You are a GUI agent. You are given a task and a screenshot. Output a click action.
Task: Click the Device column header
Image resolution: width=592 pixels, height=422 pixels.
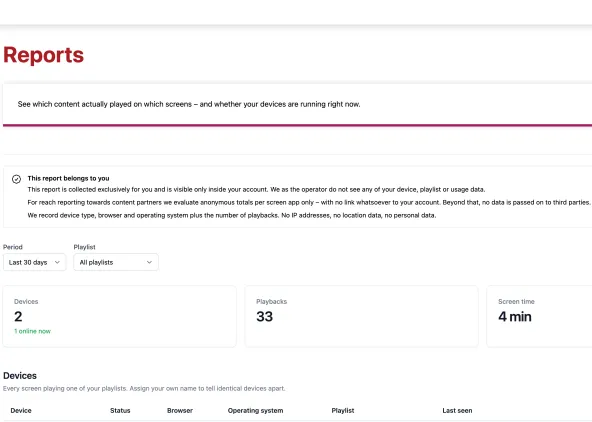pos(21,411)
